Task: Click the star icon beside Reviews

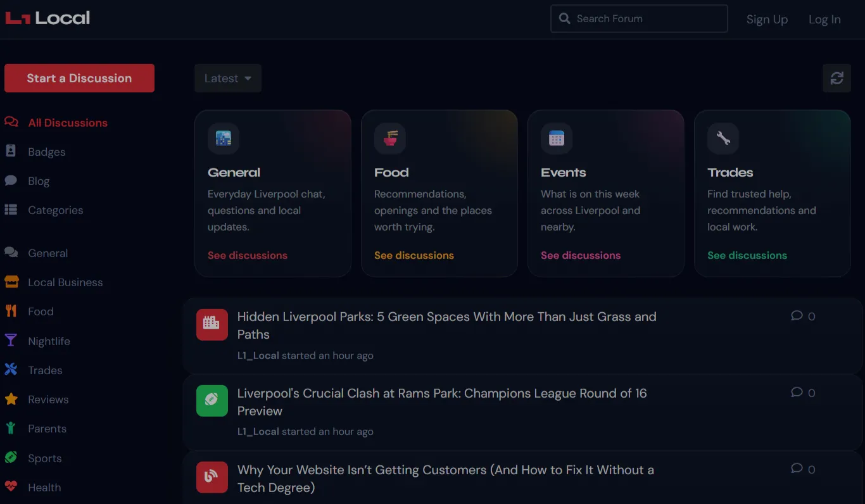Action: point(11,399)
